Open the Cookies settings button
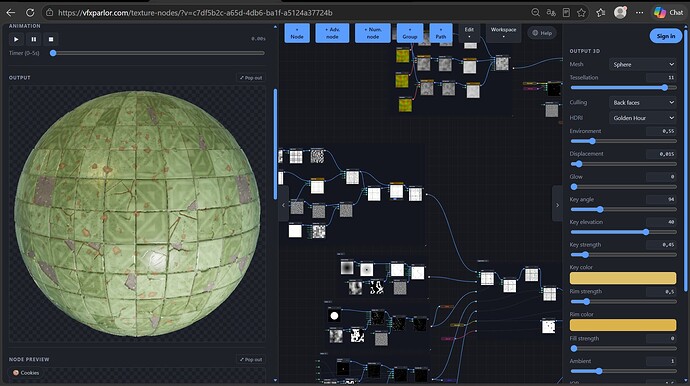Screen dimensions: 690x386 [26, 373]
